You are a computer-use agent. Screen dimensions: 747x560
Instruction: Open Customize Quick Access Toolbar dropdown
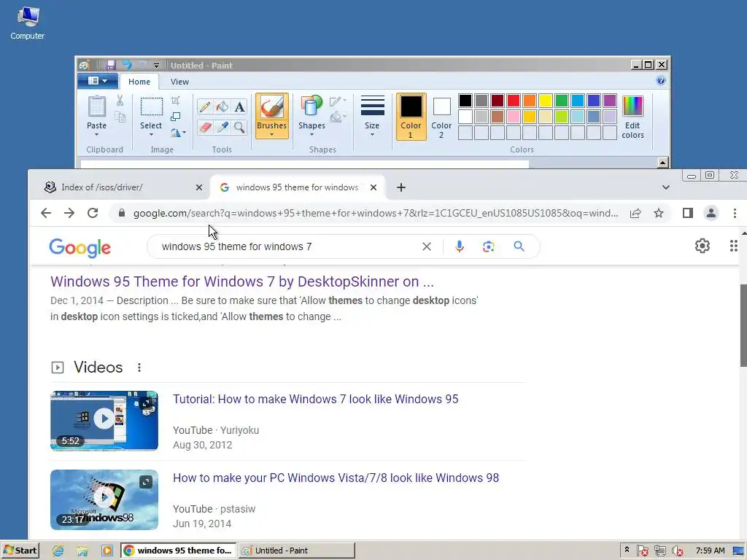(156, 65)
